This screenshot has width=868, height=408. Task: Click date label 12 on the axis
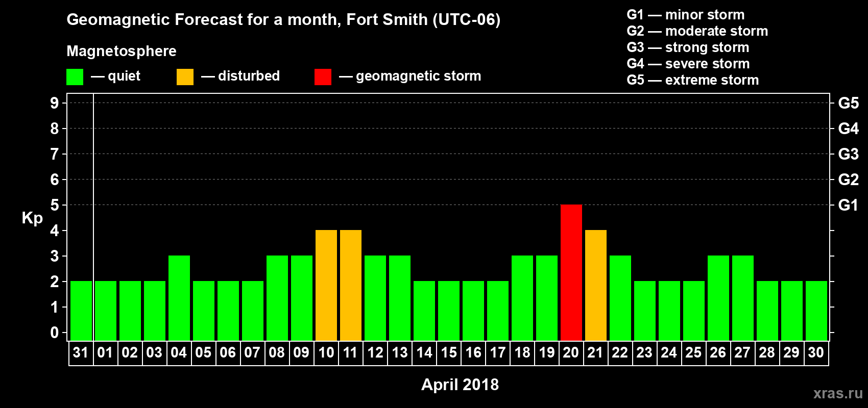point(375,352)
